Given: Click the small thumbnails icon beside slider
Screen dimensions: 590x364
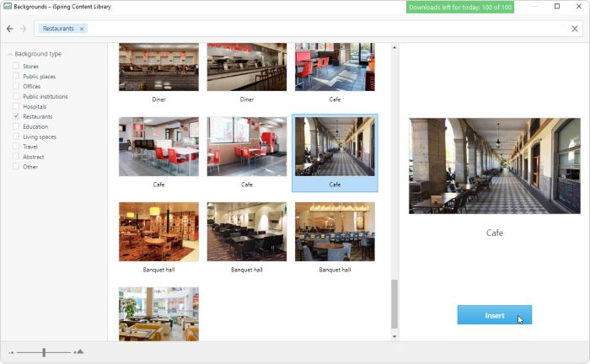Looking at the screenshot, I should pyautogui.click(x=11, y=352).
